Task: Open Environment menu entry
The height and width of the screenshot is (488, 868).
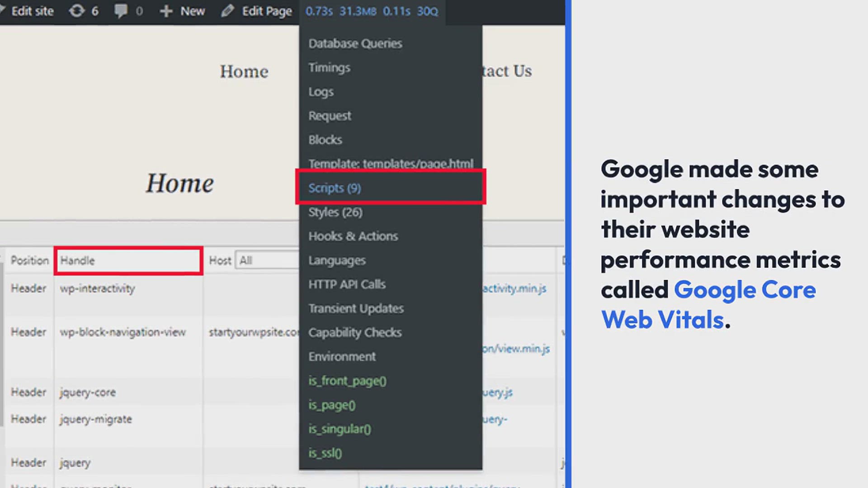Action: [x=342, y=357]
